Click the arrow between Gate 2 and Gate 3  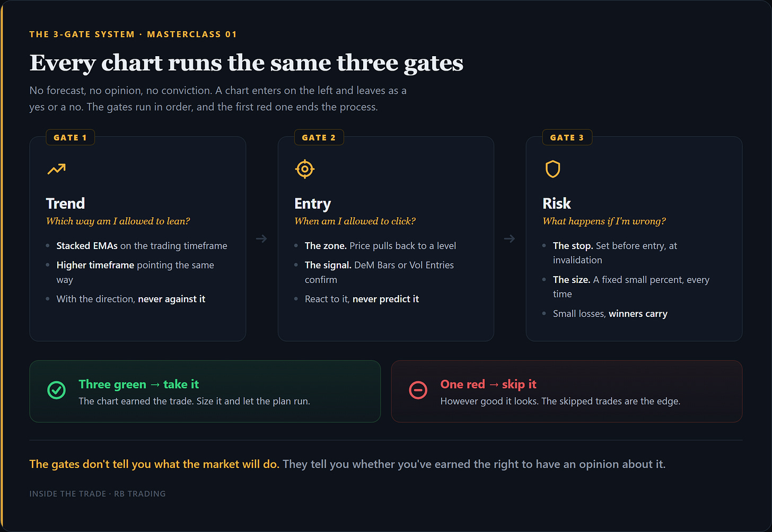[x=510, y=239]
